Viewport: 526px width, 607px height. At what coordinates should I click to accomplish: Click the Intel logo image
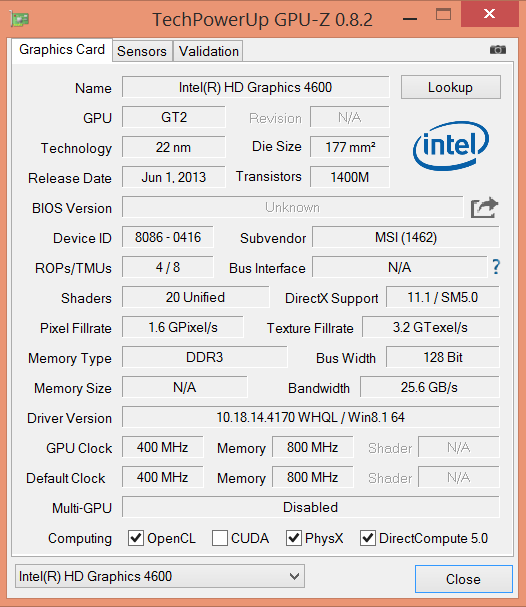pos(451,146)
